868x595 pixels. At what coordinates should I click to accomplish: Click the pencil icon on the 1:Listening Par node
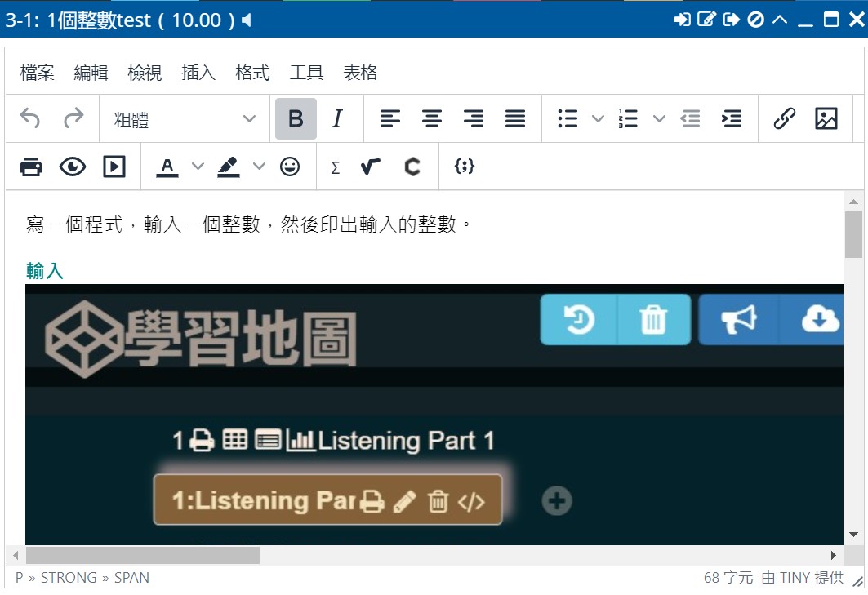coord(405,501)
